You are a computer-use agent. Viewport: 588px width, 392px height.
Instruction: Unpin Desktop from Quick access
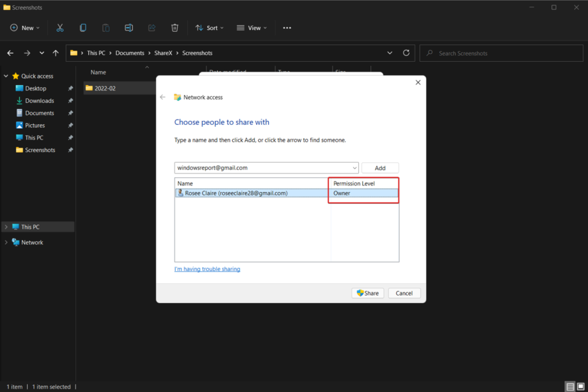click(70, 88)
